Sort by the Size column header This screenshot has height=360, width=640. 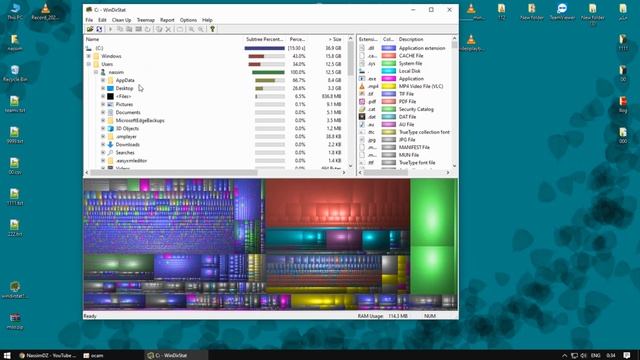328,39
